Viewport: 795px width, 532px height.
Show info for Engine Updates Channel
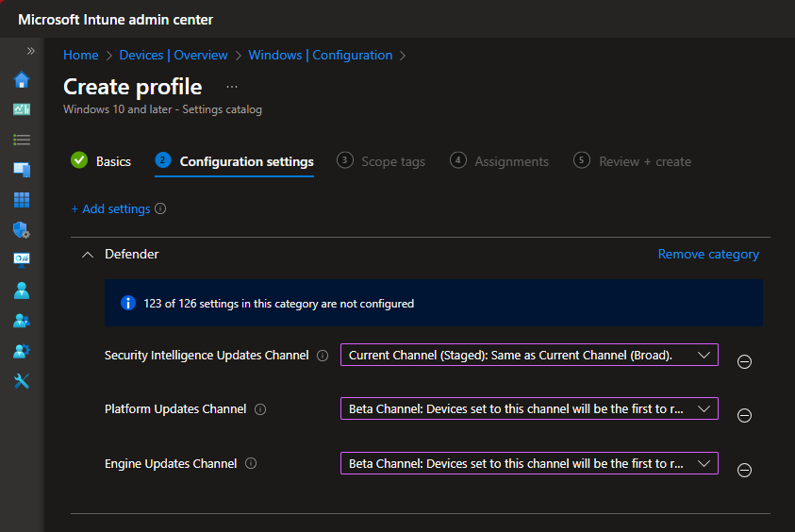(x=251, y=463)
